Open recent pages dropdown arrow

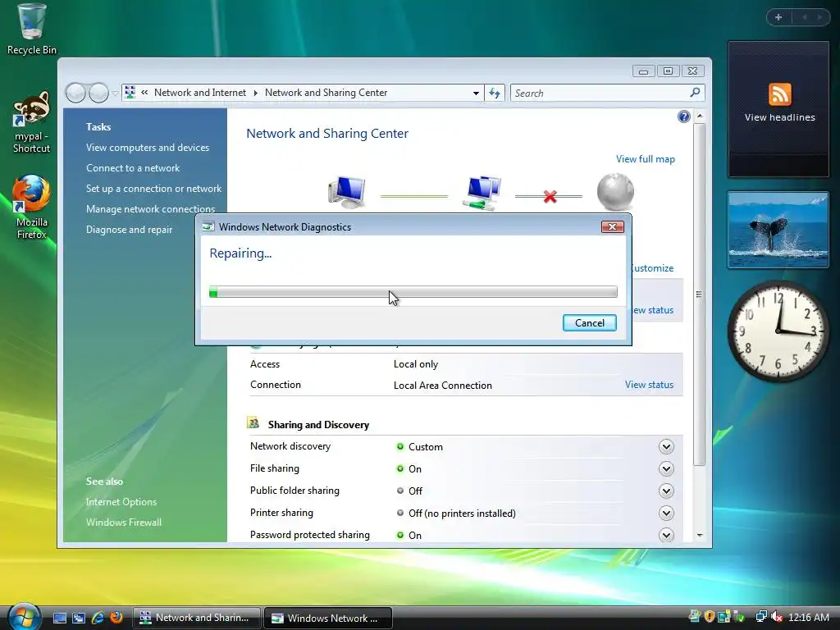[115, 94]
